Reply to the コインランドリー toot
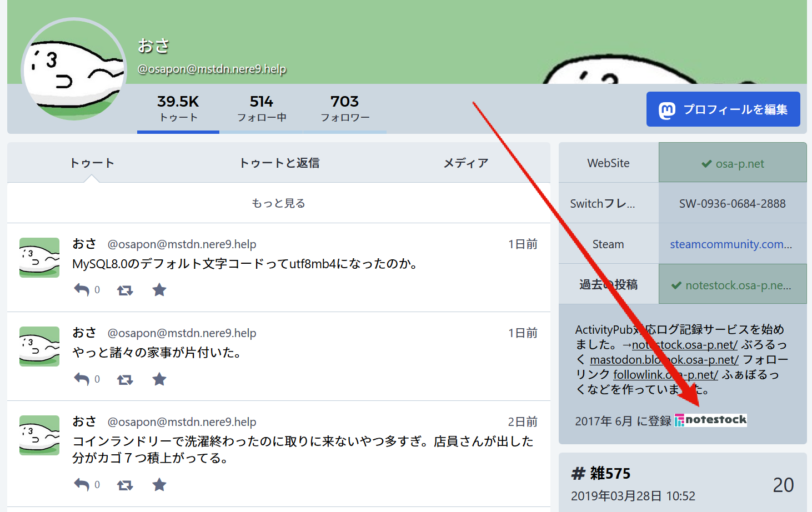Viewport: 812px width, 512px height. pos(82,484)
